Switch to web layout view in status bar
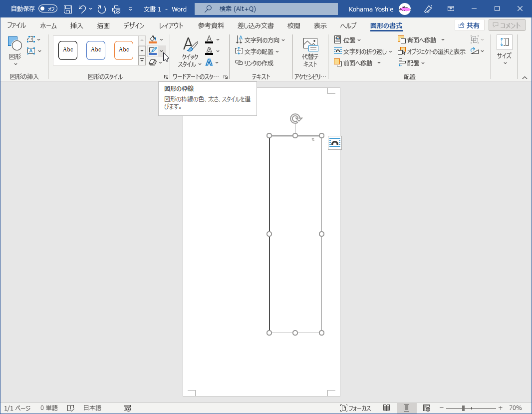532x414 pixels. [x=426, y=408]
